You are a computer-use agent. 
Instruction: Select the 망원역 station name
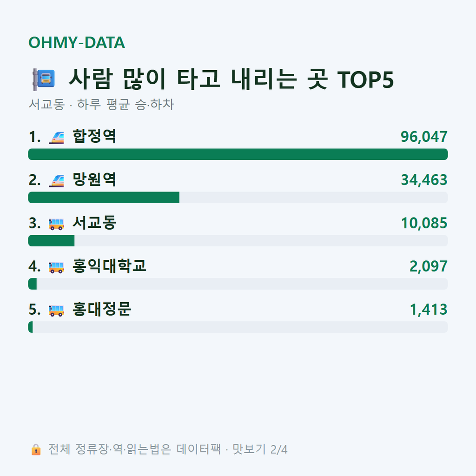coord(94,179)
